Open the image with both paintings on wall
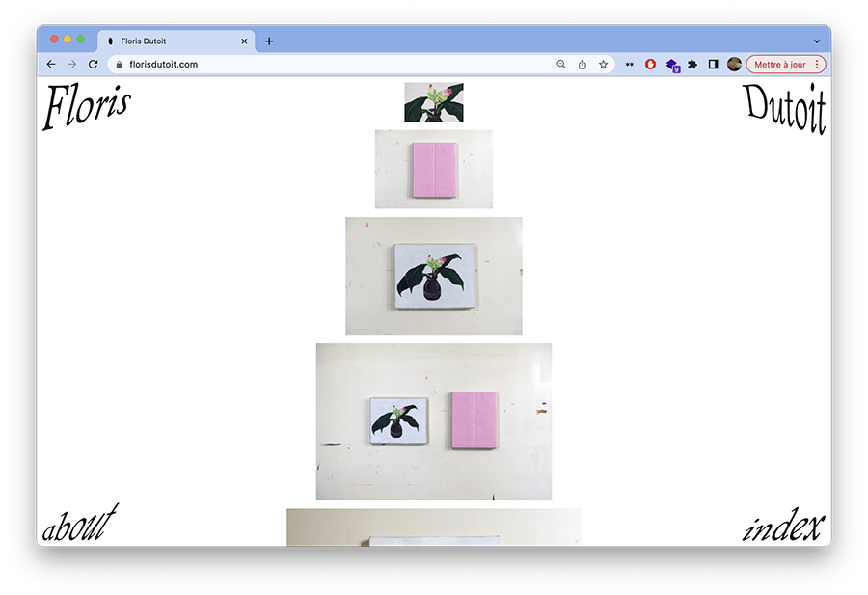Screen dimensions: 868x595 click(434, 421)
